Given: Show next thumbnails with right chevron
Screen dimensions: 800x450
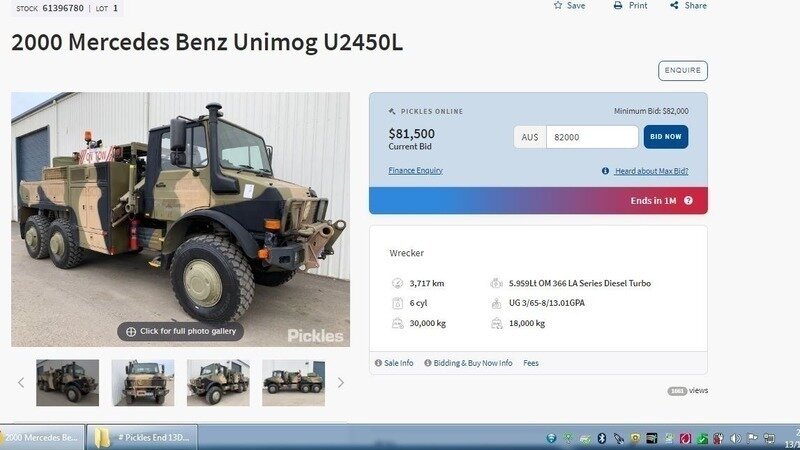Looking at the screenshot, I should tap(341, 383).
